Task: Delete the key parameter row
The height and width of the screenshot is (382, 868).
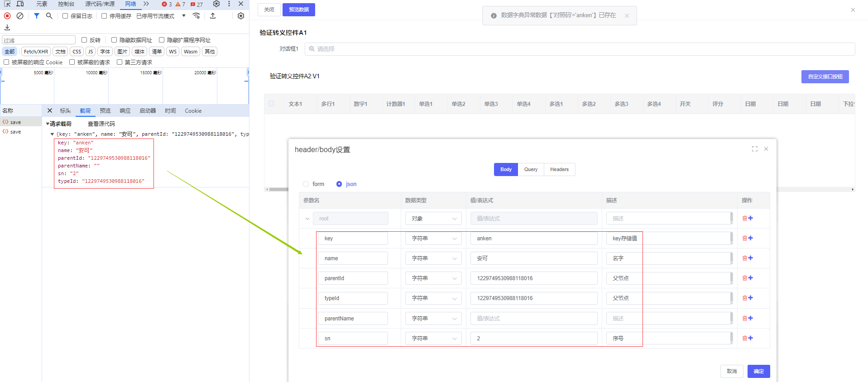Action: (744, 239)
